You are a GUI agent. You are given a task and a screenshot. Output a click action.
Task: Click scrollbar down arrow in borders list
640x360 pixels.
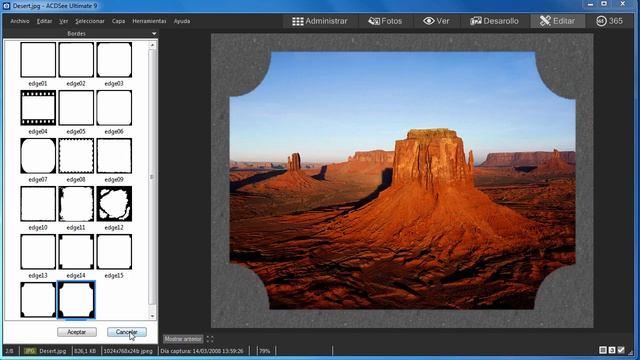click(152, 316)
